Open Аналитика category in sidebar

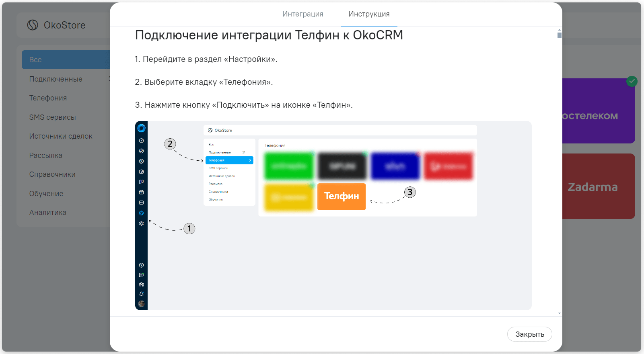pyautogui.click(x=47, y=213)
